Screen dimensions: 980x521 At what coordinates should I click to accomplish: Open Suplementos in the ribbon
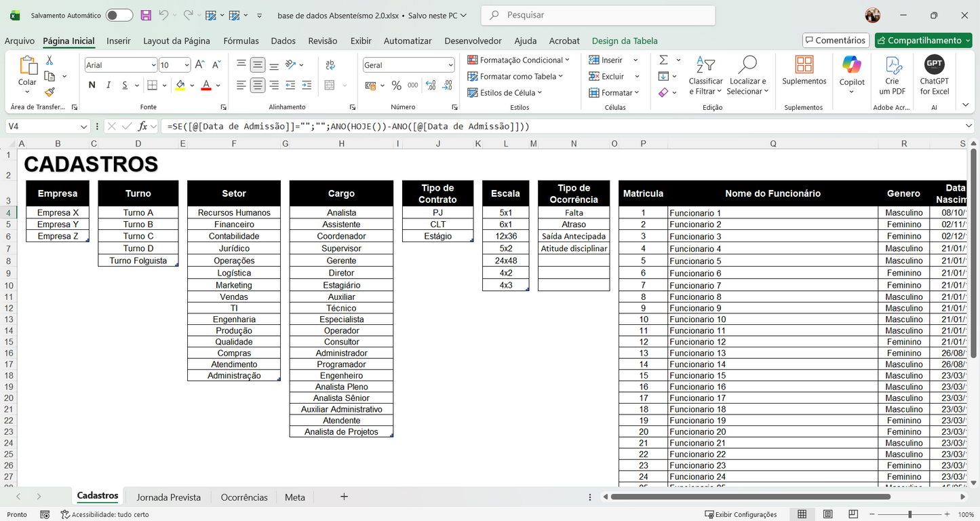coord(804,71)
